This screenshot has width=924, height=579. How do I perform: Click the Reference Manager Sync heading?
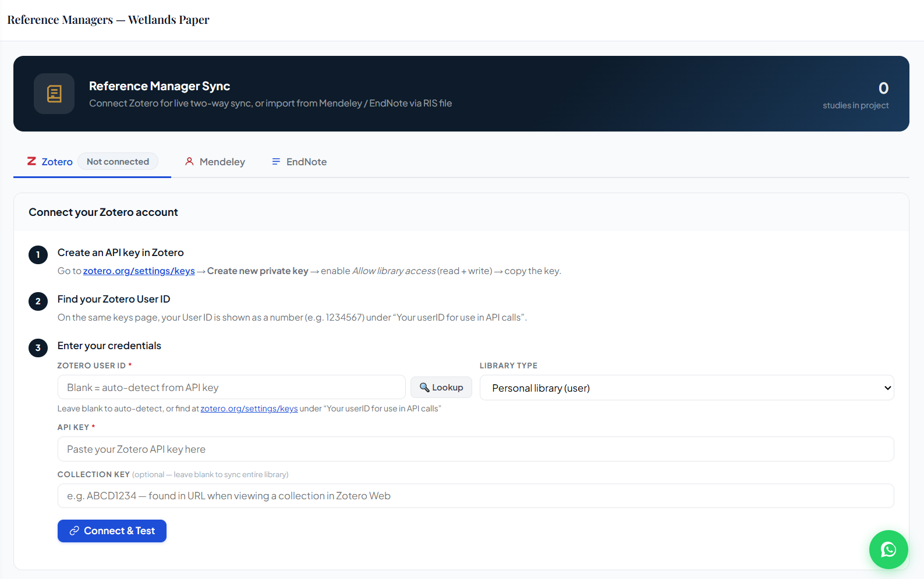pyautogui.click(x=160, y=86)
